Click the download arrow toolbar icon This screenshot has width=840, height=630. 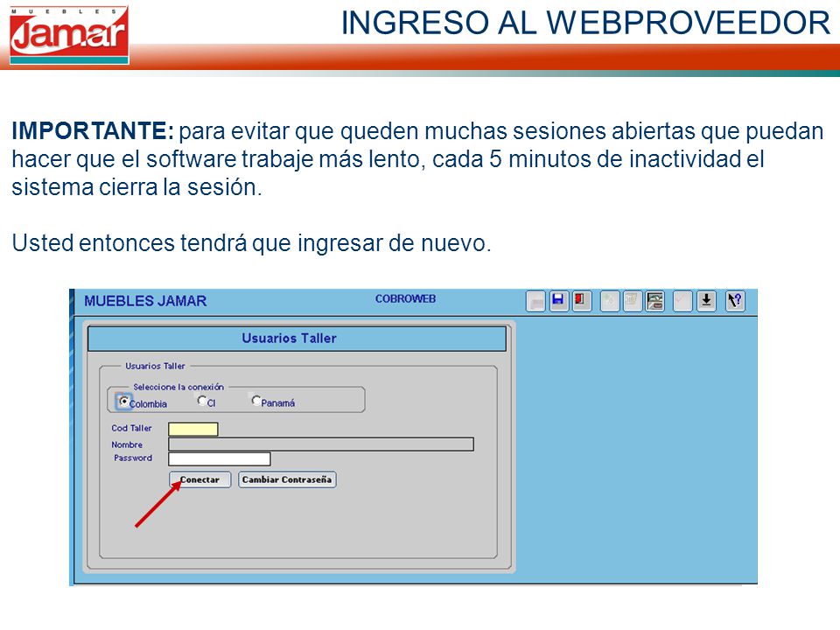click(706, 300)
